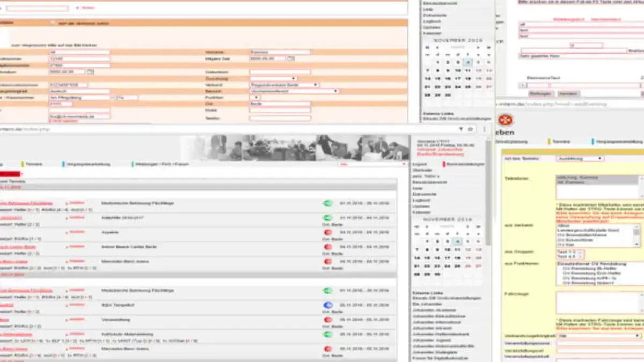Open the three-dot browser menu icon
The image size is (644, 362).
tap(484, 129)
